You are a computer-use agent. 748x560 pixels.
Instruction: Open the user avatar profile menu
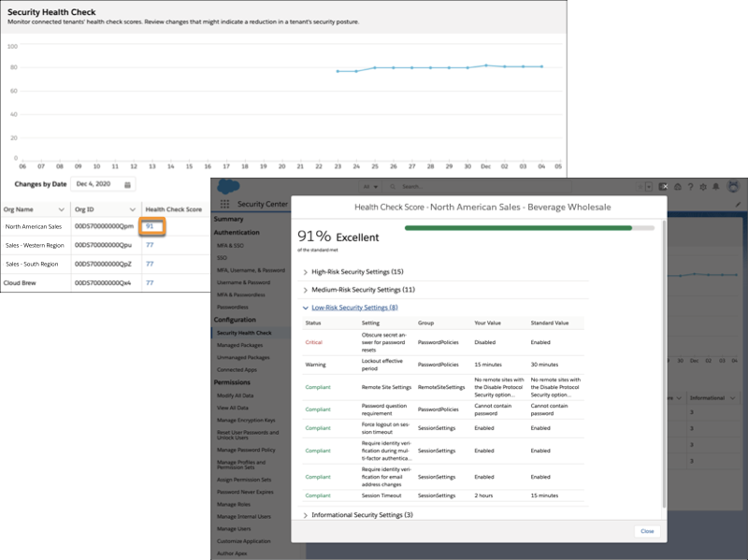coord(733,186)
